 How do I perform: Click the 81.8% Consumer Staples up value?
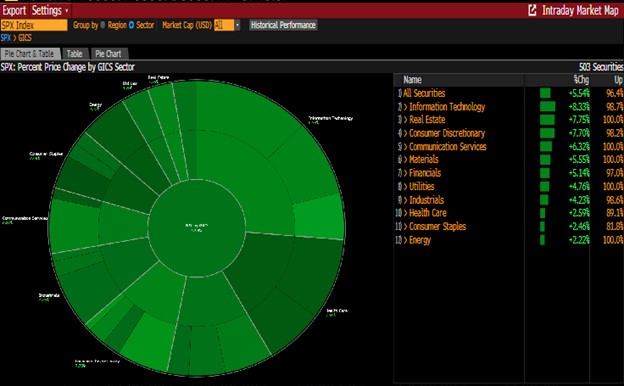(x=614, y=226)
